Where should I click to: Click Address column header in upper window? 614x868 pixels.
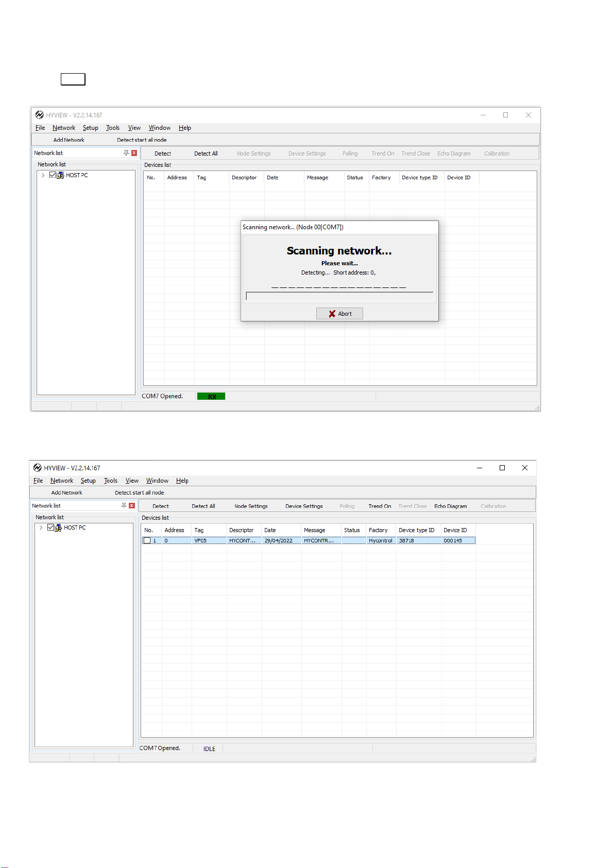pos(177,178)
